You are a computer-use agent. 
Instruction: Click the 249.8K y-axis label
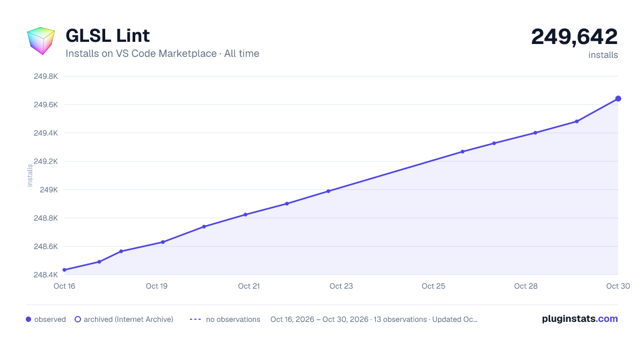point(46,76)
